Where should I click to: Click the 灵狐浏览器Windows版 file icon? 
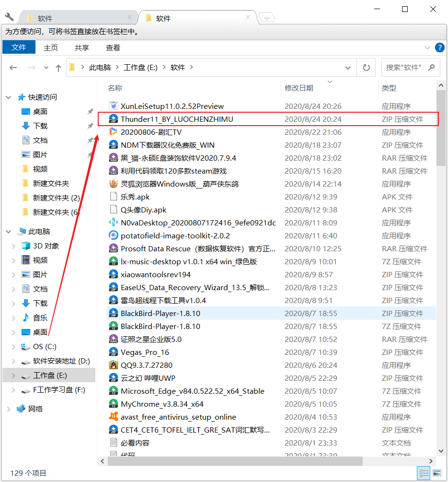[113, 184]
